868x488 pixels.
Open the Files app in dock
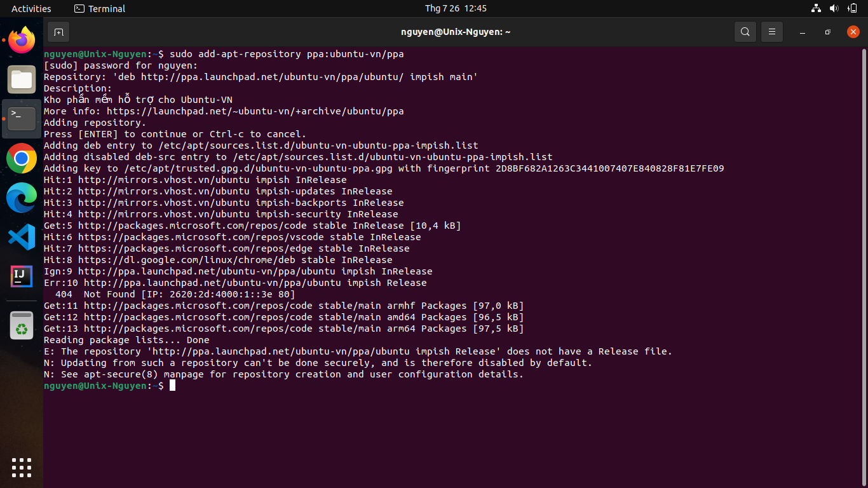pos(22,79)
